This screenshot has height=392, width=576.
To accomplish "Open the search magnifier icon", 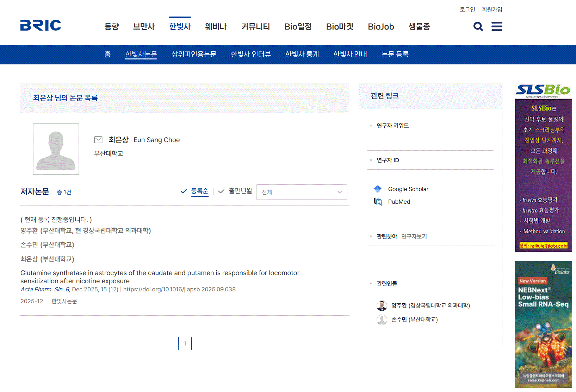I will click(478, 26).
